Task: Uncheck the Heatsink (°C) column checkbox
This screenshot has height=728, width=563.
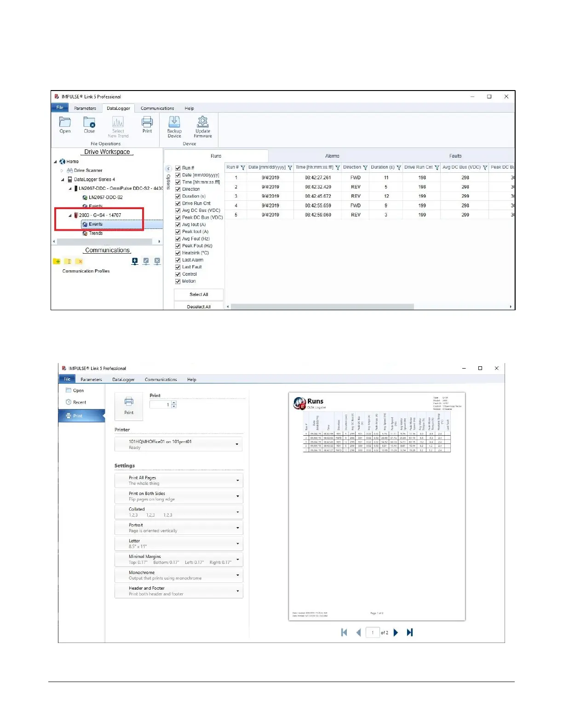Action: click(x=178, y=253)
